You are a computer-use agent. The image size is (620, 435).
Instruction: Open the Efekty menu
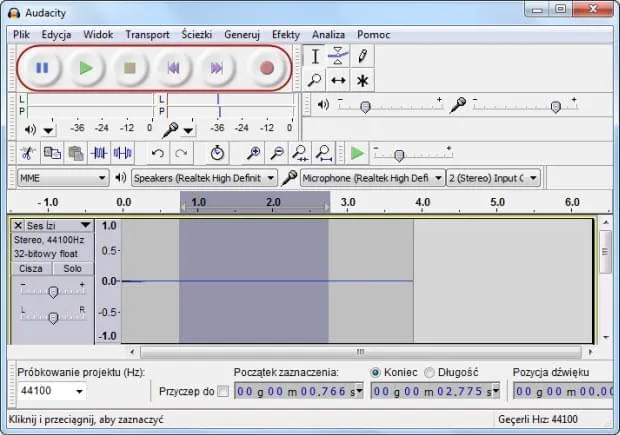tap(286, 35)
